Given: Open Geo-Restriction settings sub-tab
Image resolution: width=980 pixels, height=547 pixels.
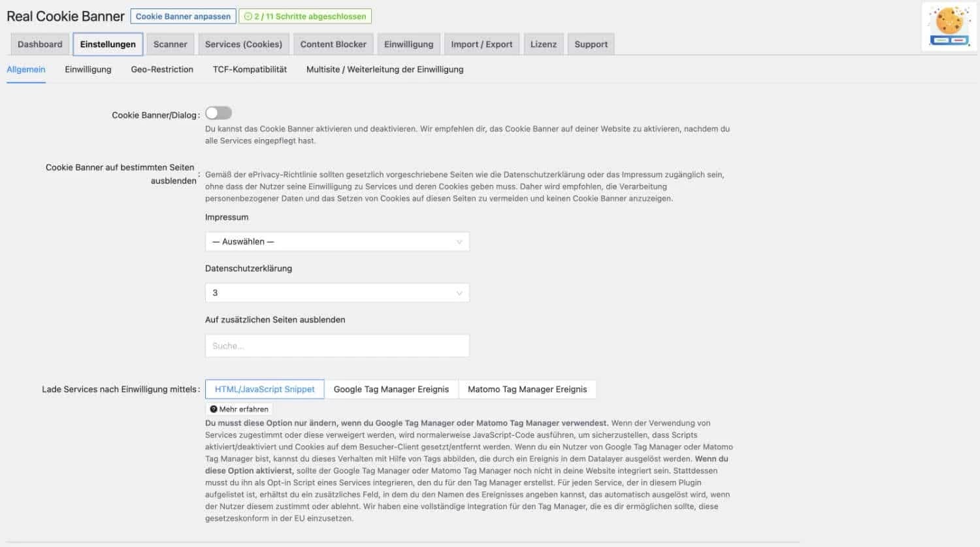Looking at the screenshot, I should (x=162, y=69).
